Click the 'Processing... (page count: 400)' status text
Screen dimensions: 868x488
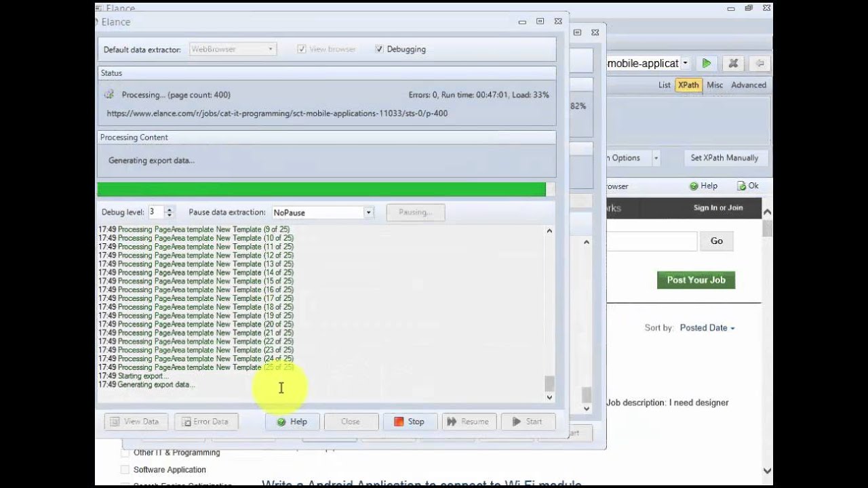[176, 95]
